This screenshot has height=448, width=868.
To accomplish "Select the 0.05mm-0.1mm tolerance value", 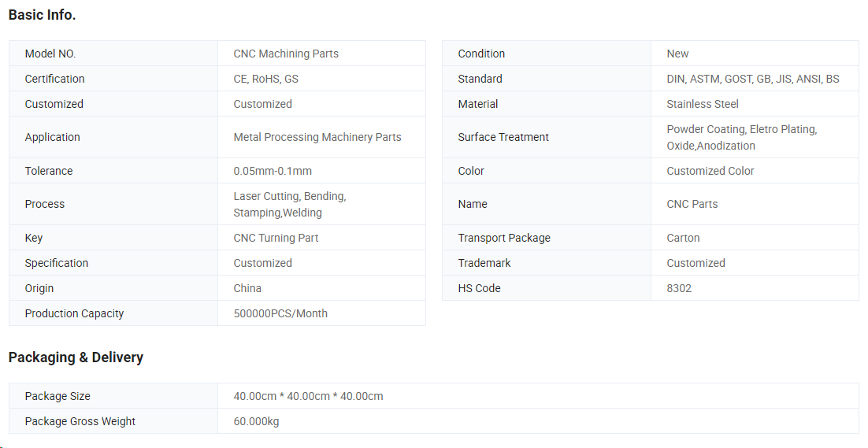I will click(273, 171).
